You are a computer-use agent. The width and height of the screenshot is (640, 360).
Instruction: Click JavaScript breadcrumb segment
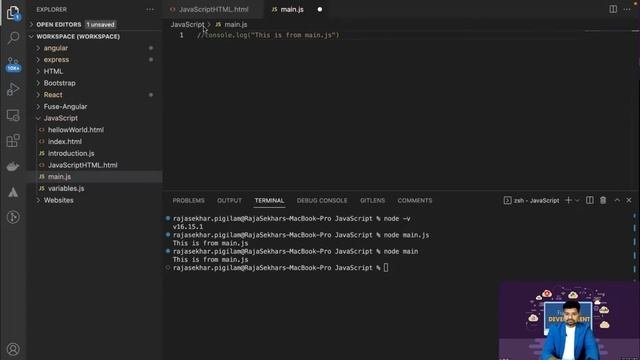pos(187,24)
